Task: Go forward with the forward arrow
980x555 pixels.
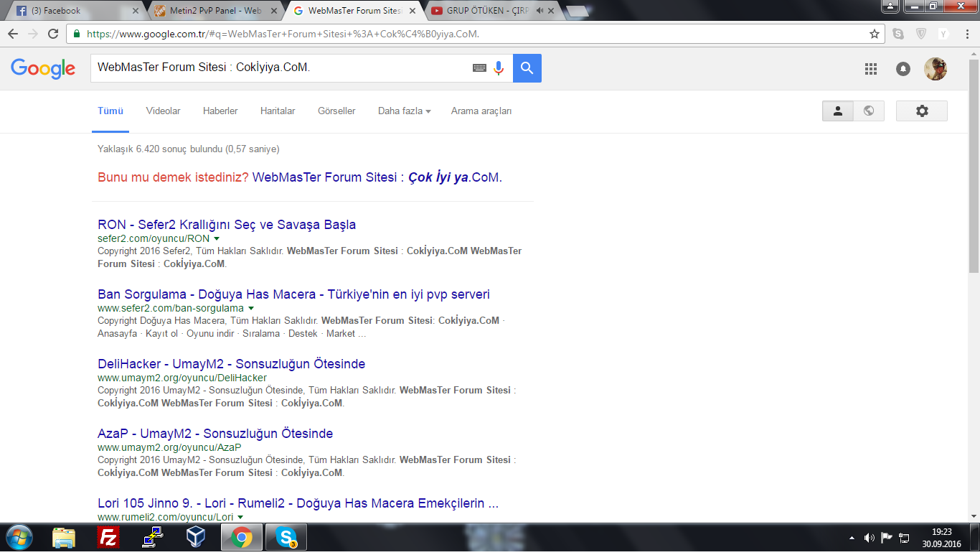Action: coord(33,34)
